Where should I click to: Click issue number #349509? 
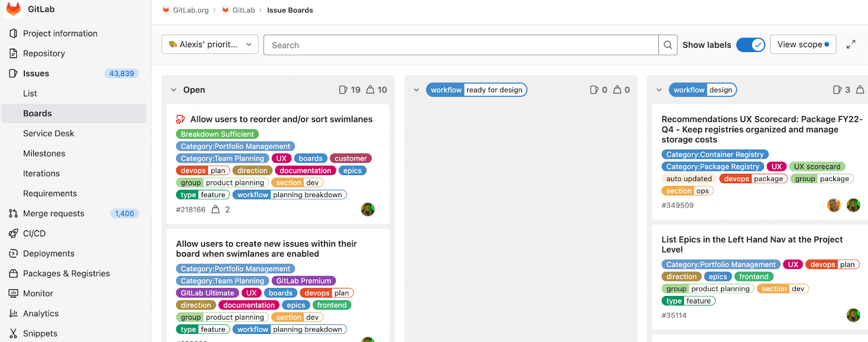pyautogui.click(x=678, y=205)
